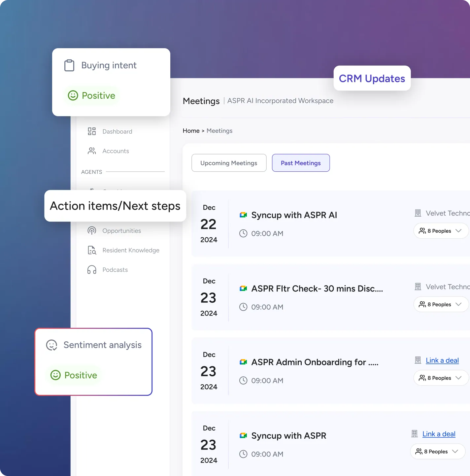Click the 09:00 AM time under Syncup with ASPR AI
Image resolution: width=470 pixels, height=476 pixels.
(267, 233)
